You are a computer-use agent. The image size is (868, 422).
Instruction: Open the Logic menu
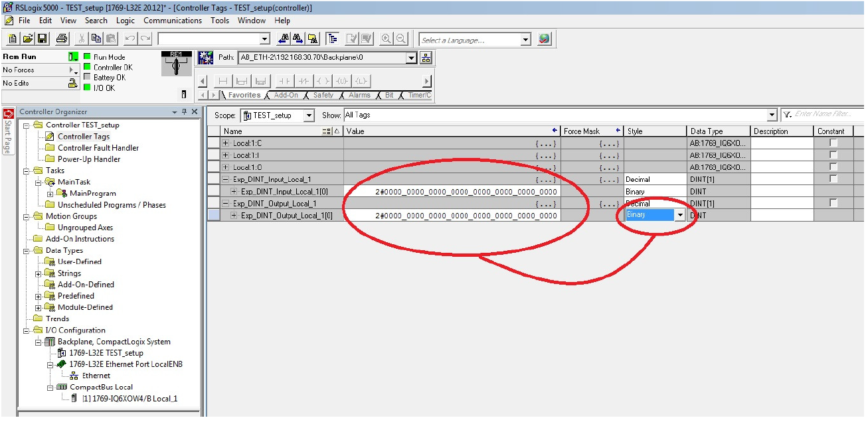pos(125,21)
